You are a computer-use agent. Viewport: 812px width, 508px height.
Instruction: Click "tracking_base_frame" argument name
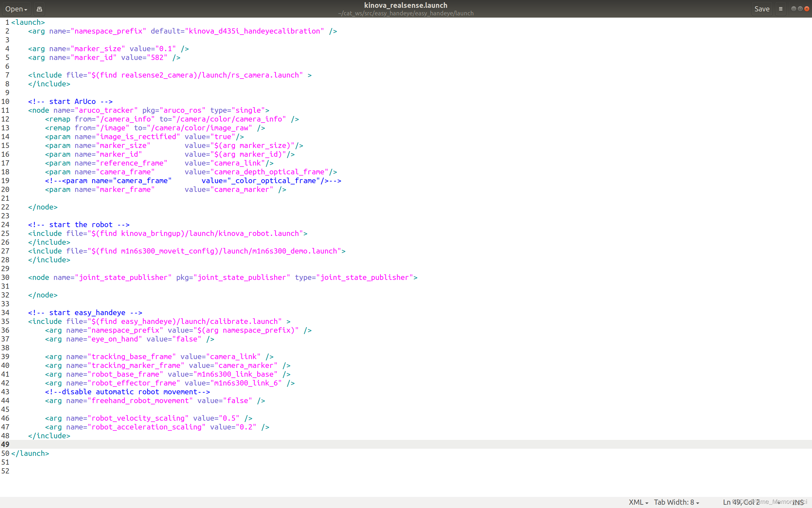point(132,356)
